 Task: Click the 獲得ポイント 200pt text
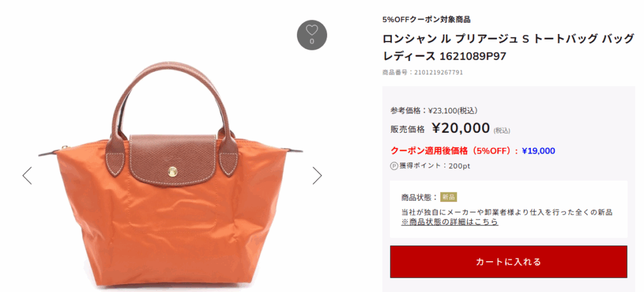tap(435, 166)
